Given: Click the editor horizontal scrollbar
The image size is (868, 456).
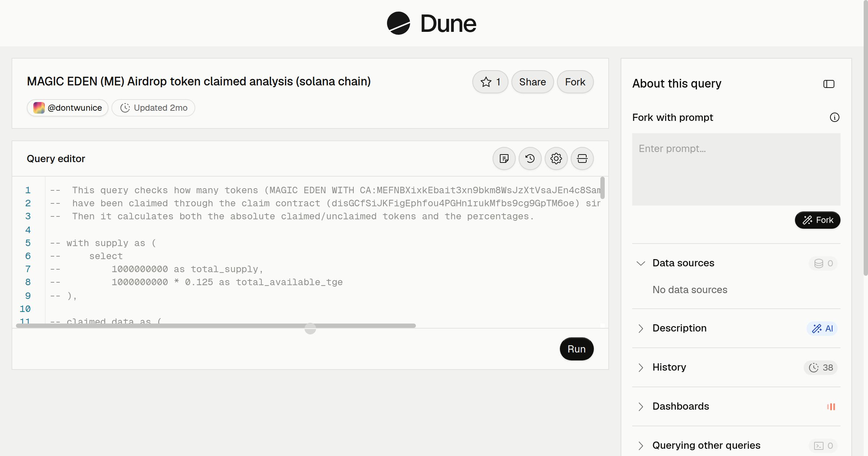Looking at the screenshot, I should pos(216,326).
